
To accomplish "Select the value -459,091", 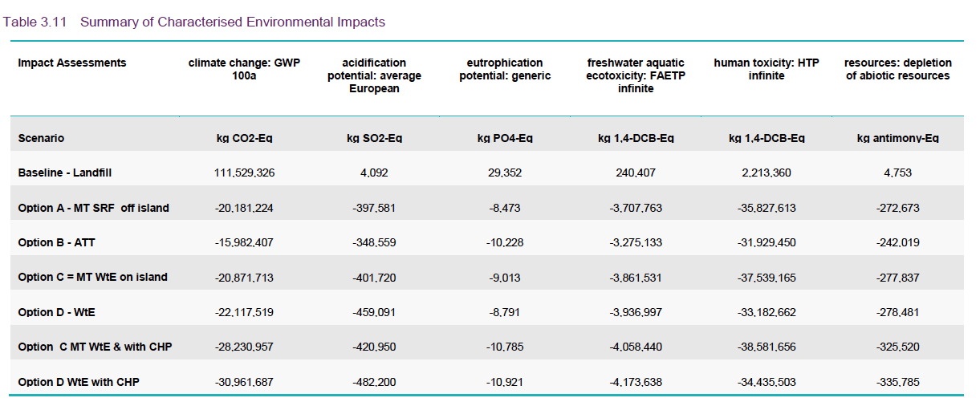I will coord(375,313).
